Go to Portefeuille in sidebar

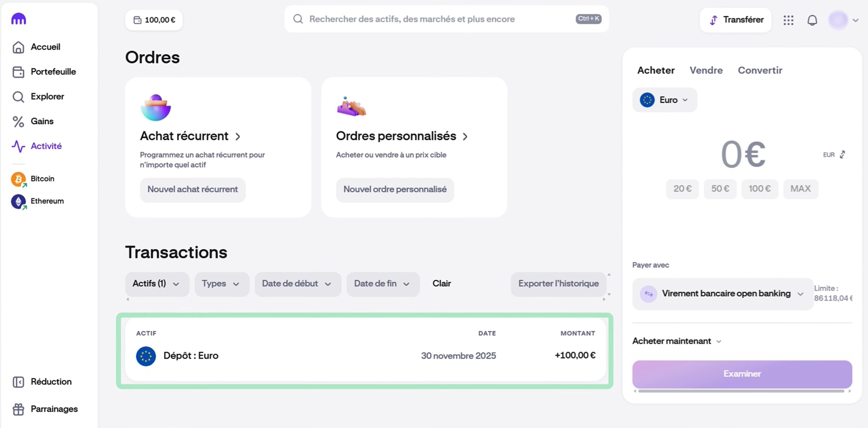pos(44,72)
